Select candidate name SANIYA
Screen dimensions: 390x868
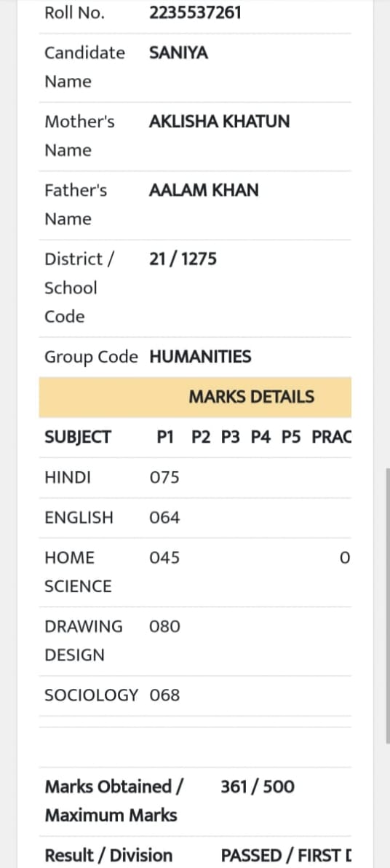(179, 53)
